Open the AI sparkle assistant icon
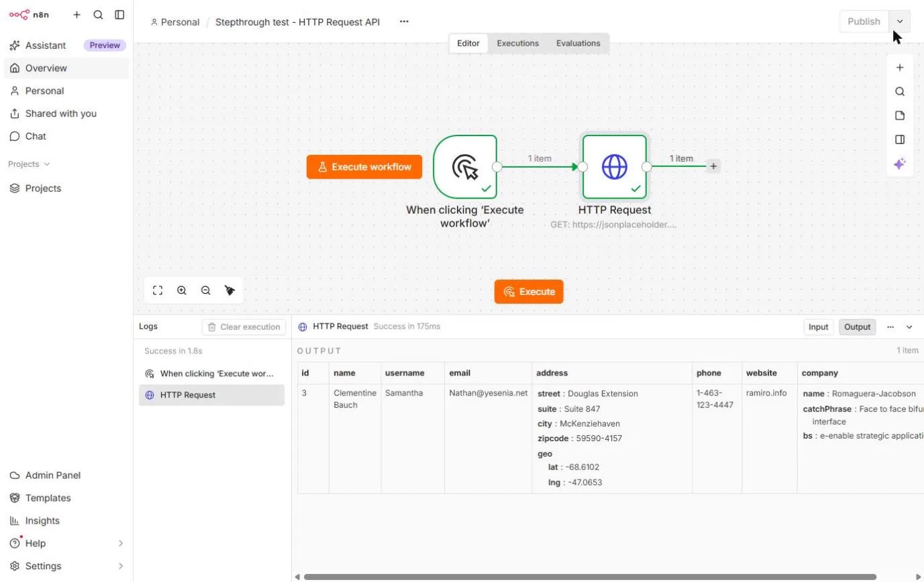This screenshot has width=924, height=582. click(900, 164)
